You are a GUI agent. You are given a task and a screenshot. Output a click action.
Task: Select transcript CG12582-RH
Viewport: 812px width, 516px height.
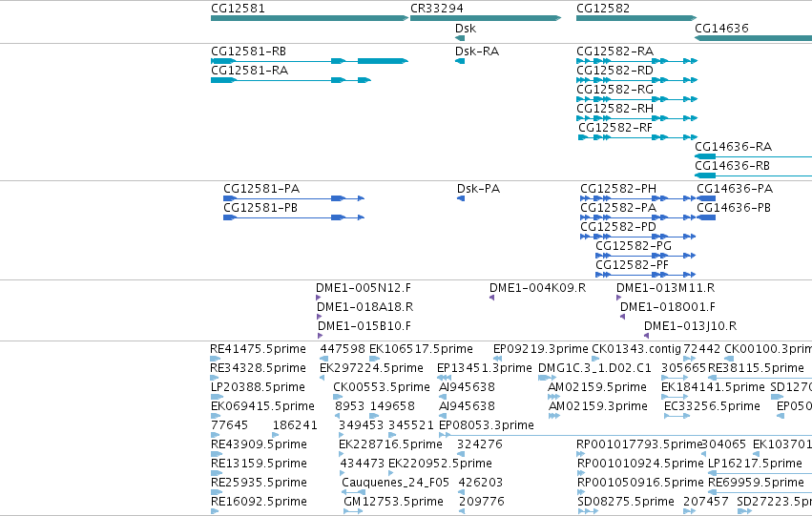pyautogui.click(x=614, y=109)
